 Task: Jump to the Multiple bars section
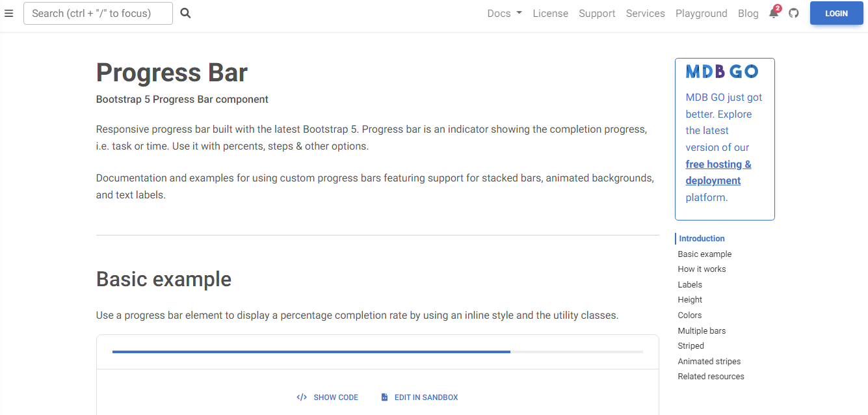click(702, 330)
